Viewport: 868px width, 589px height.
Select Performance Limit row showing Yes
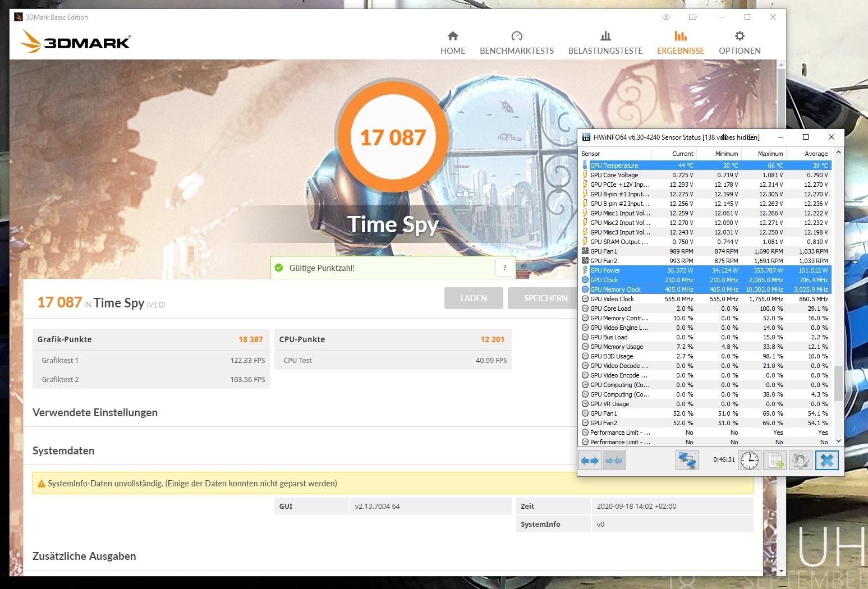click(705, 432)
